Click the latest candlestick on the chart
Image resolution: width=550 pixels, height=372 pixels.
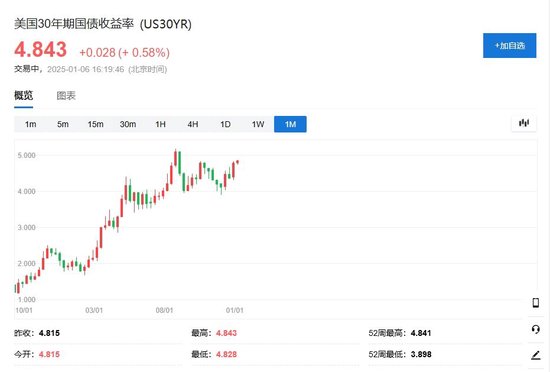(x=237, y=162)
